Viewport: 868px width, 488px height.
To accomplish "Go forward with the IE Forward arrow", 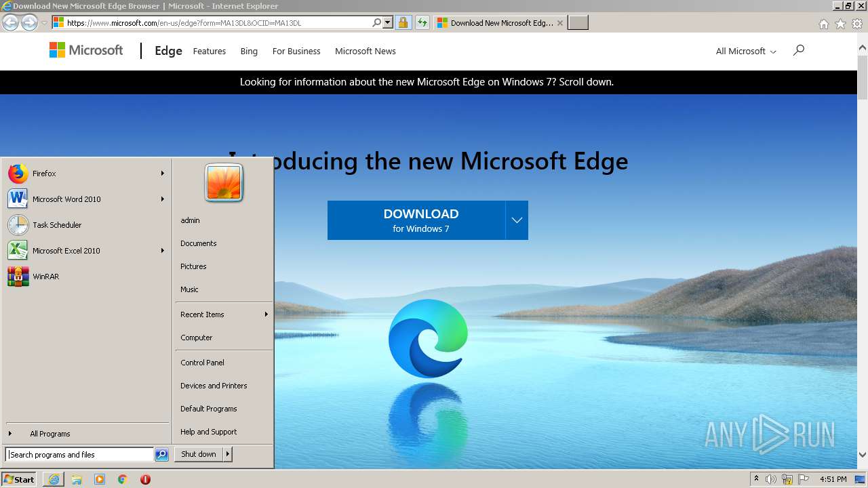I will click(29, 22).
